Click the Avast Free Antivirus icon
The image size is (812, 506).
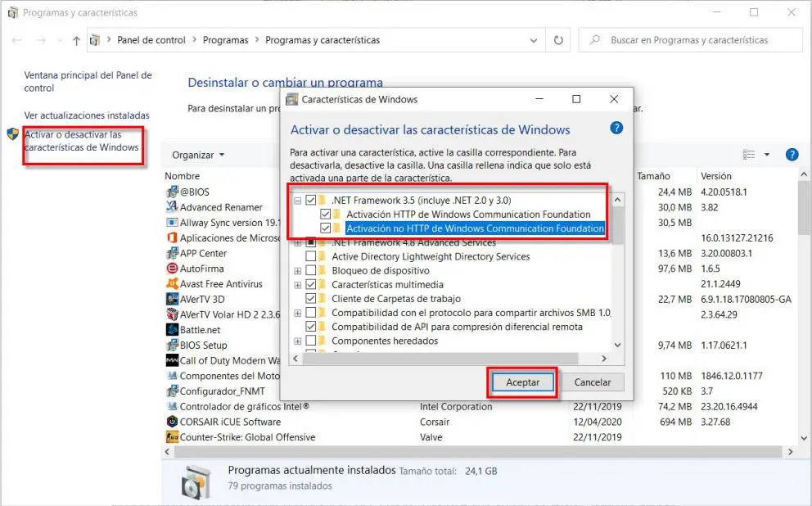(x=172, y=284)
